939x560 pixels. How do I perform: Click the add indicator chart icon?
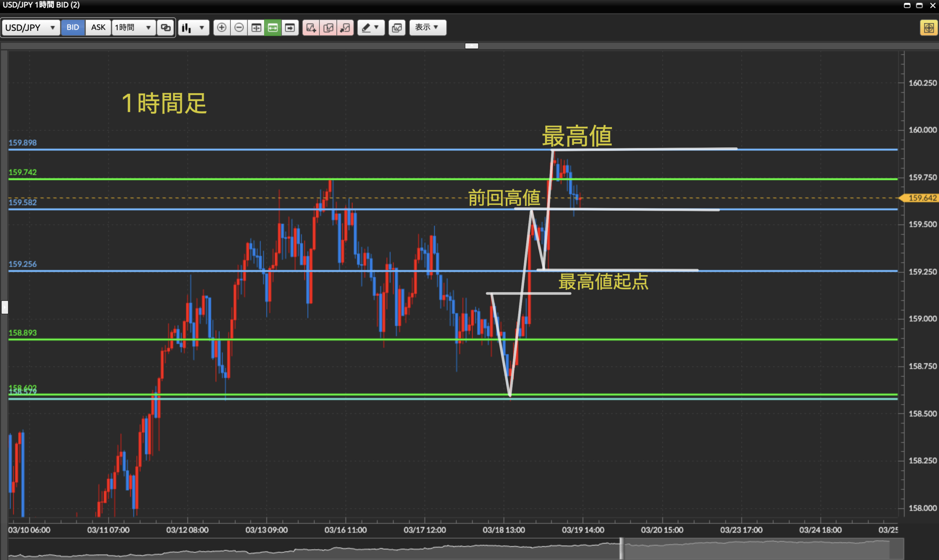(311, 27)
